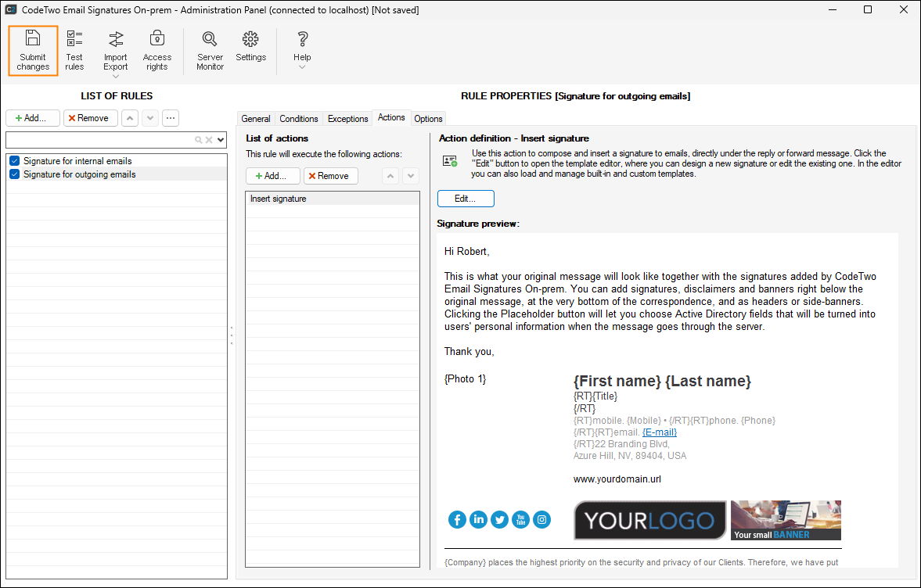
Task: Launch the Server Monitor
Action: click(210, 50)
